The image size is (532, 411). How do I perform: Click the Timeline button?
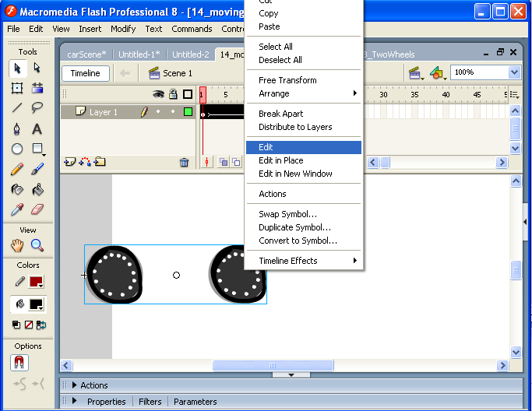tap(86, 73)
